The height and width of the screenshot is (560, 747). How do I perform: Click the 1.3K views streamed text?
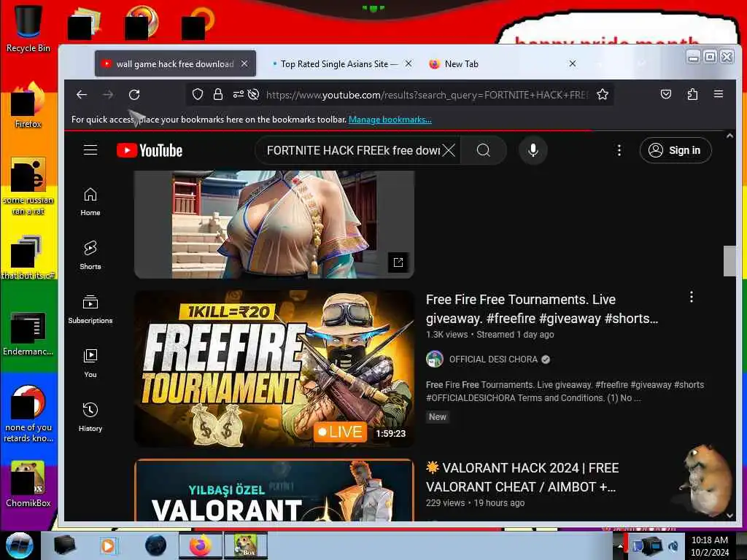pyautogui.click(x=490, y=335)
